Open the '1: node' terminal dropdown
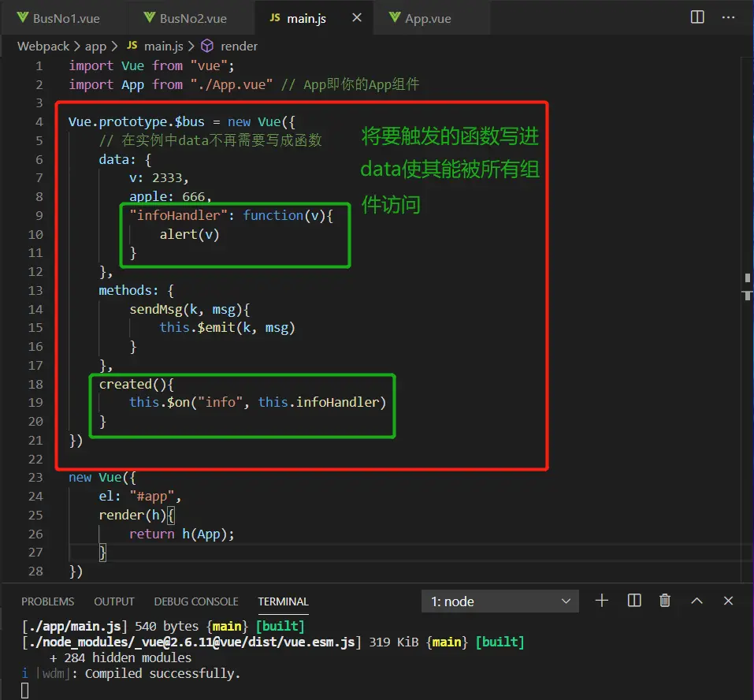 500,601
